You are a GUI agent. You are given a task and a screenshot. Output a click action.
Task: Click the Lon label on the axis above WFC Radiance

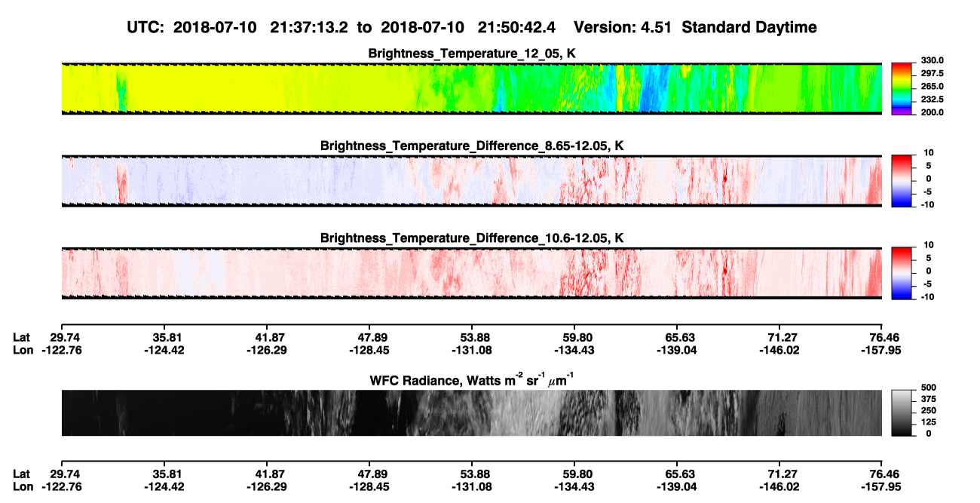pyautogui.click(x=23, y=350)
